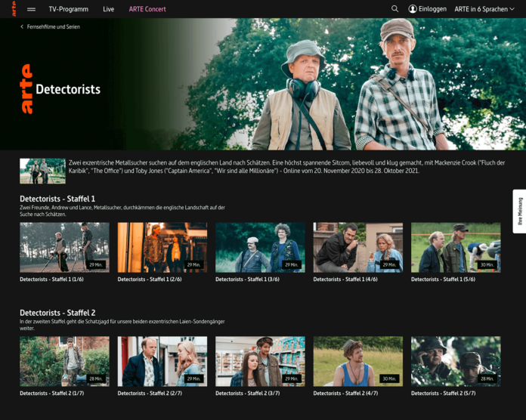The width and height of the screenshot is (526, 420).
Task: Click the 30 Min. badge on Staffel 1 (5/6)
Action: tap(487, 265)
